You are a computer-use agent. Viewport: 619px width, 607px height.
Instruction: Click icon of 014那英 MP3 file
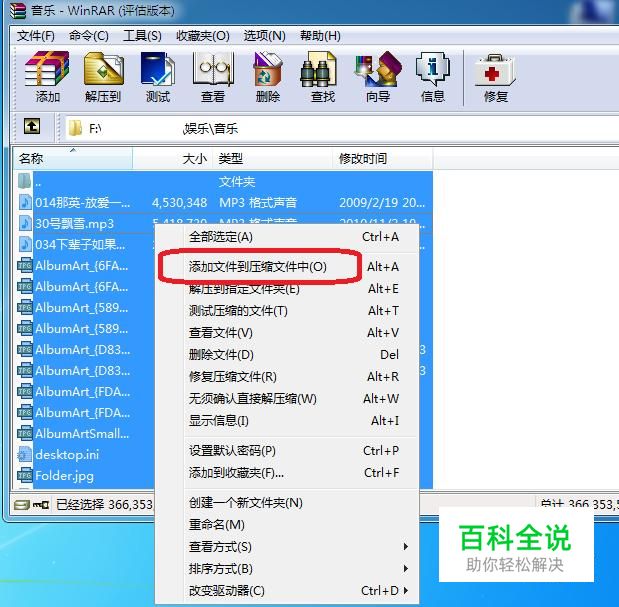[x=25, y=202]
